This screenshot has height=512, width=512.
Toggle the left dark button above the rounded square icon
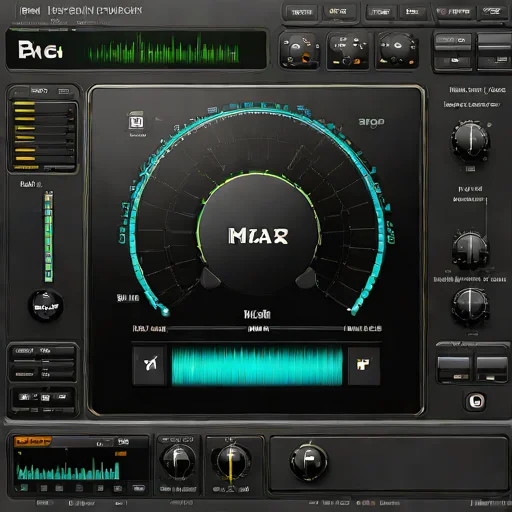click(453, 369)
